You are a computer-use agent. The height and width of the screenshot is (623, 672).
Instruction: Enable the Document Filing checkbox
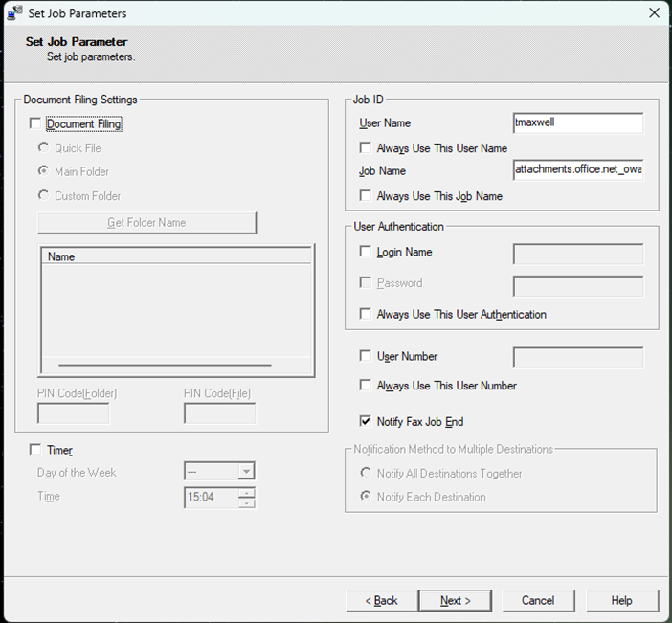point(36,123)
